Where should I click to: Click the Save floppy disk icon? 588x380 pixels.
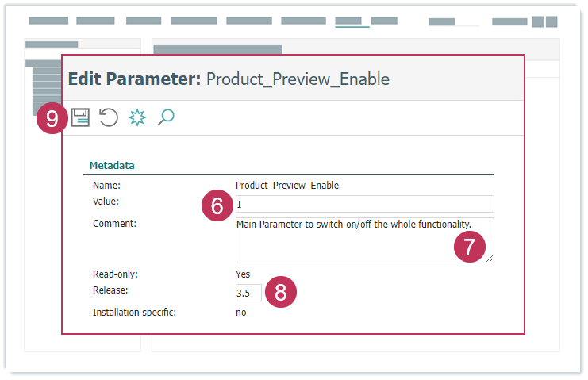coord(80,118)
